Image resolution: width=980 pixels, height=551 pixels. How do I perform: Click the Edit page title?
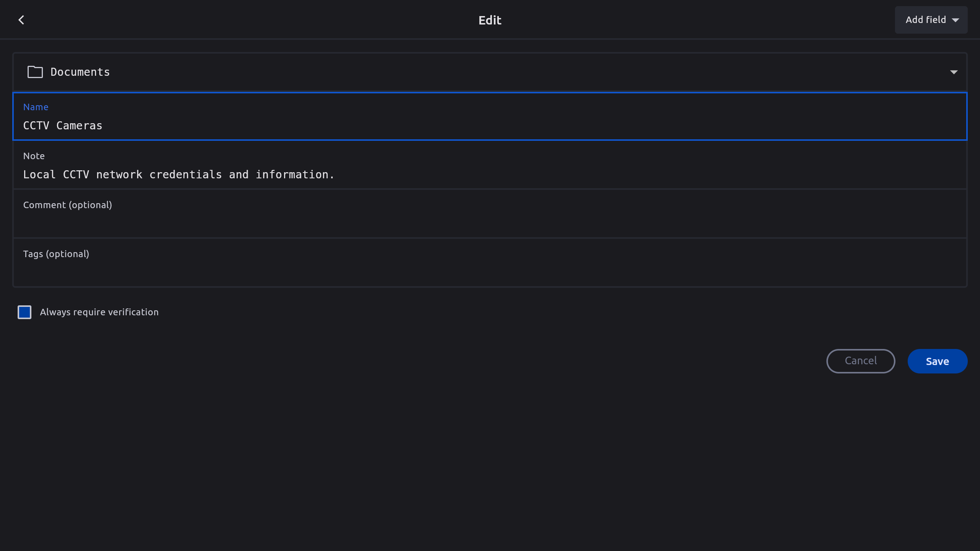click(490, 20)
